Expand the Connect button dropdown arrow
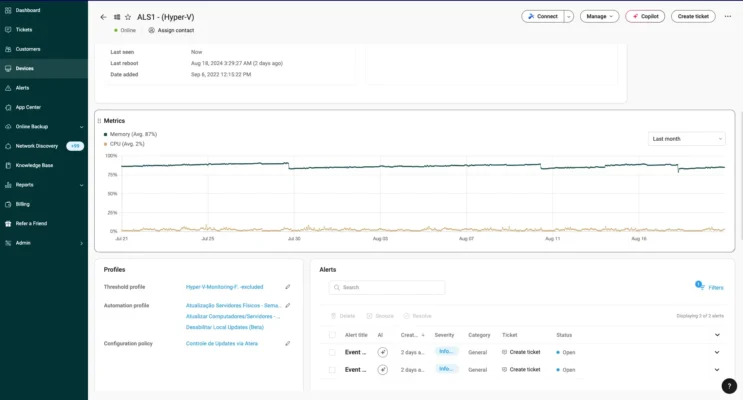The image size is (743, 400). tap(569, 16)
